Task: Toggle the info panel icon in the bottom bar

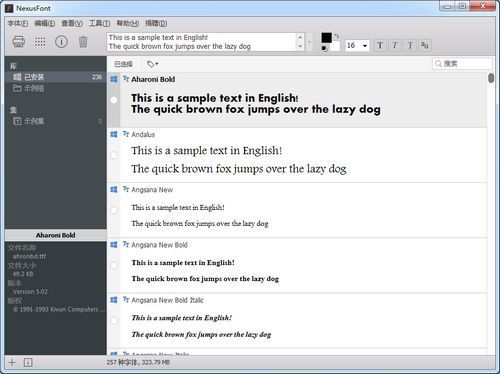Action: coord(28,362)
